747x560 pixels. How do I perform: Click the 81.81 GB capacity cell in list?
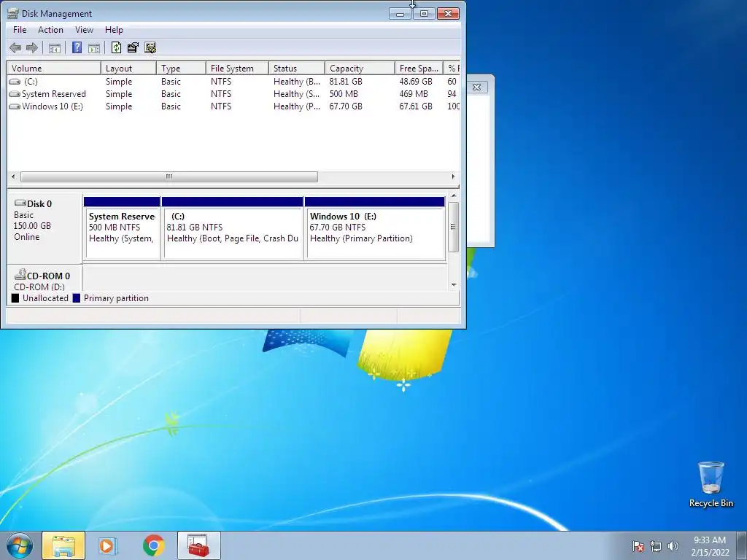coord(345,82)
